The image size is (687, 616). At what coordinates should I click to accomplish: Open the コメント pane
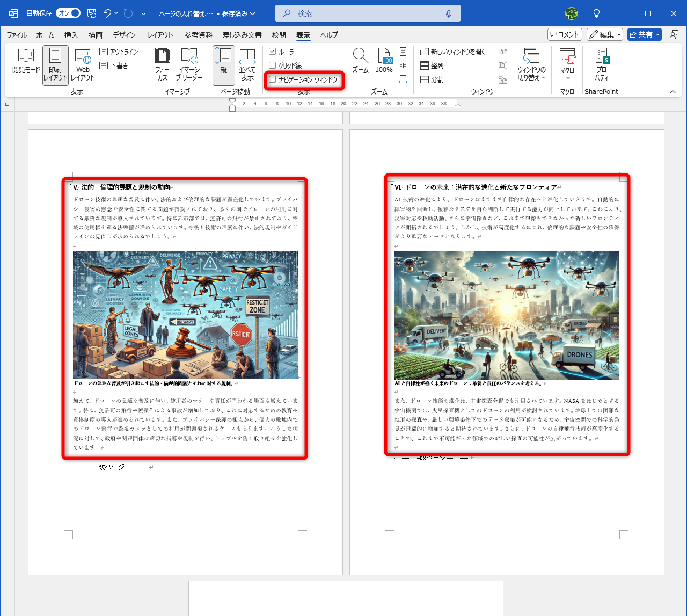coord(565,34)
